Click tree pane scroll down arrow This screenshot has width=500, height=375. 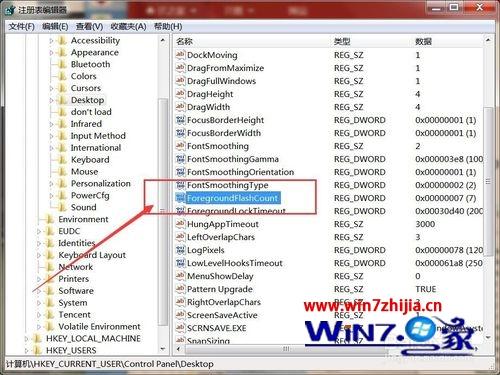[163, 349]
